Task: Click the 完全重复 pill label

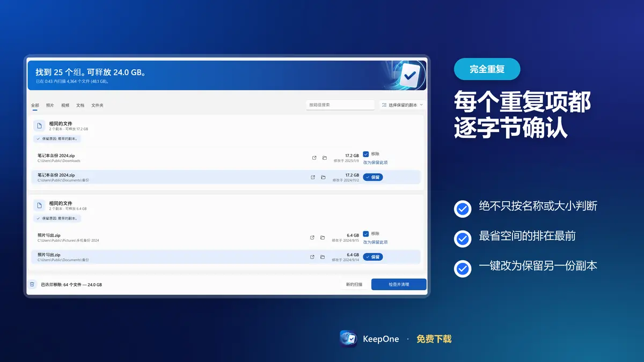Action: (487, 69)
